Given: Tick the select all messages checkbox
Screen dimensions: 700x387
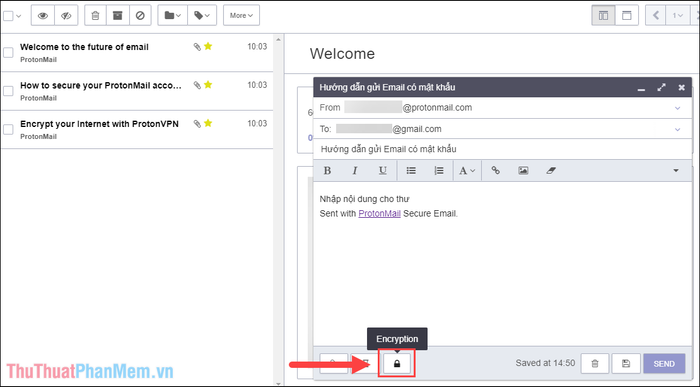Looking at the screenshot, I should (8, 16).
